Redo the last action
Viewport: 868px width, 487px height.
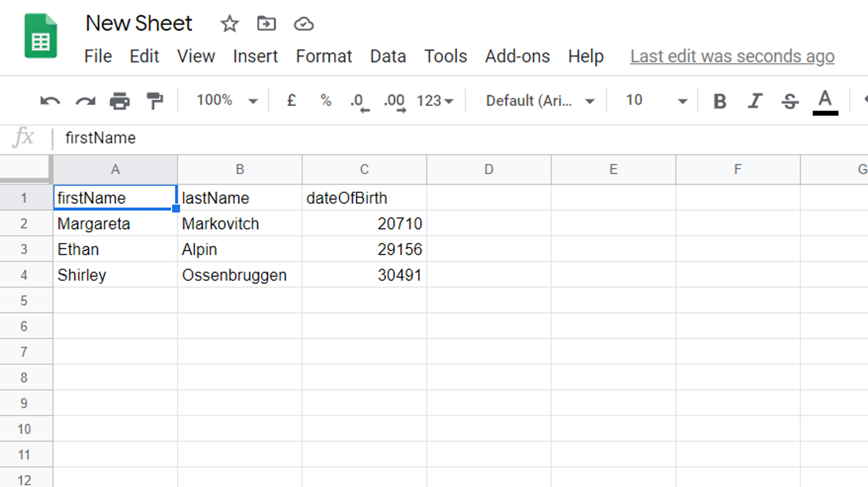pyautogui.click(x=86, y=101)
